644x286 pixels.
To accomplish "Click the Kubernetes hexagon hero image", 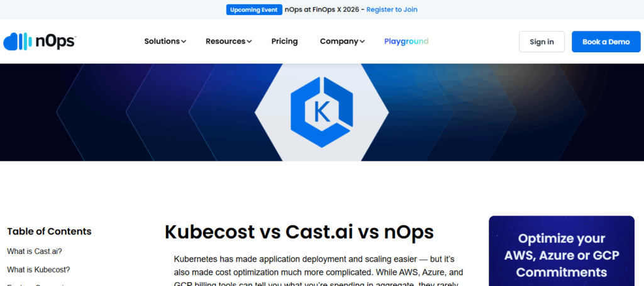I will click(321, 112).
